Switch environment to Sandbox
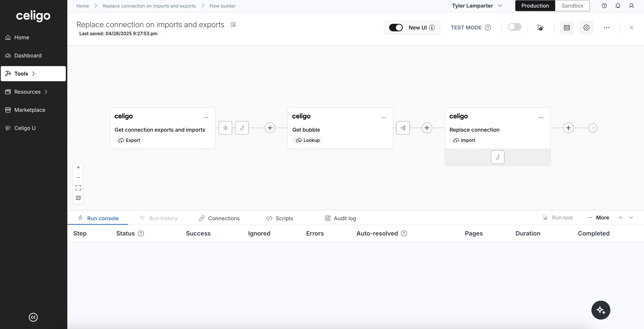The image size is (644, 329). click(x=572, y=6)
